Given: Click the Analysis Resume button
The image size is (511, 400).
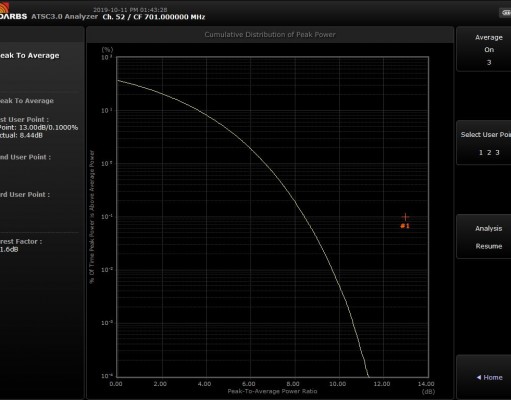Looking at the screenshot, I should (x=489, y=237).
